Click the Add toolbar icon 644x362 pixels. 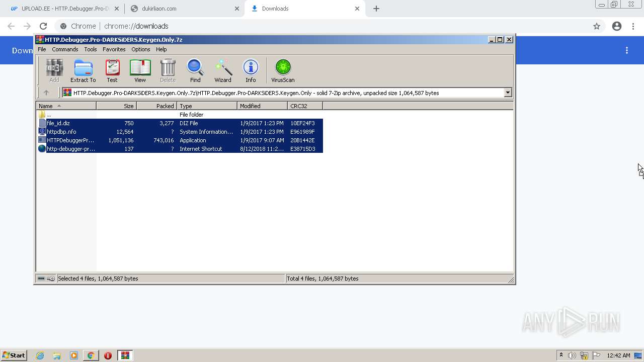54,70
